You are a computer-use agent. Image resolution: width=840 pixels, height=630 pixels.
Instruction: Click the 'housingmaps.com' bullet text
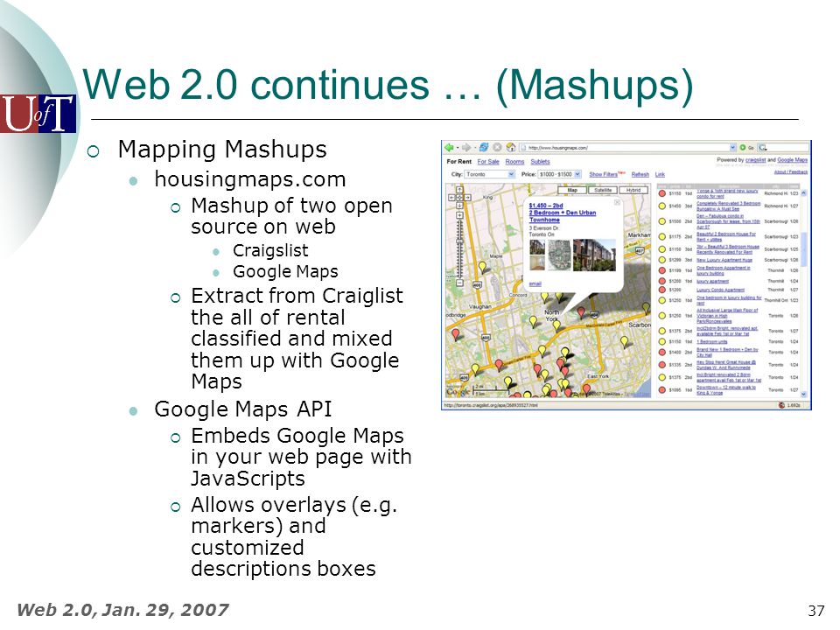click(250, 178)
